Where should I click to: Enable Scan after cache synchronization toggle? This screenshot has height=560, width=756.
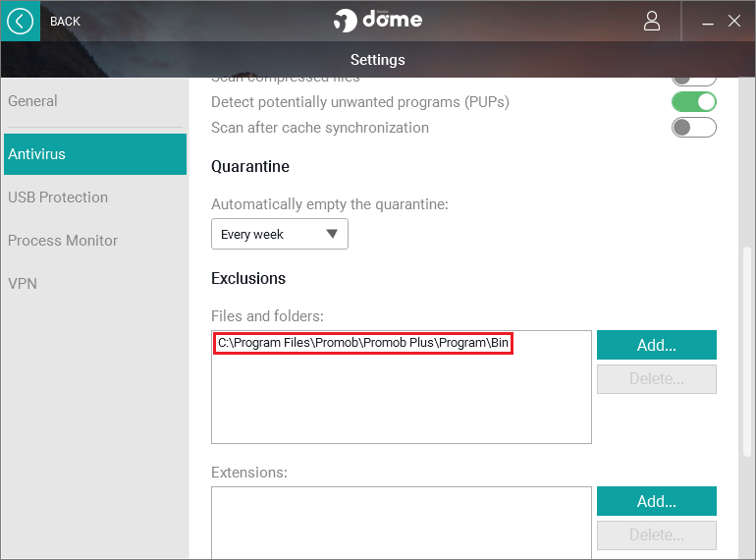click(x=694, y=128)
